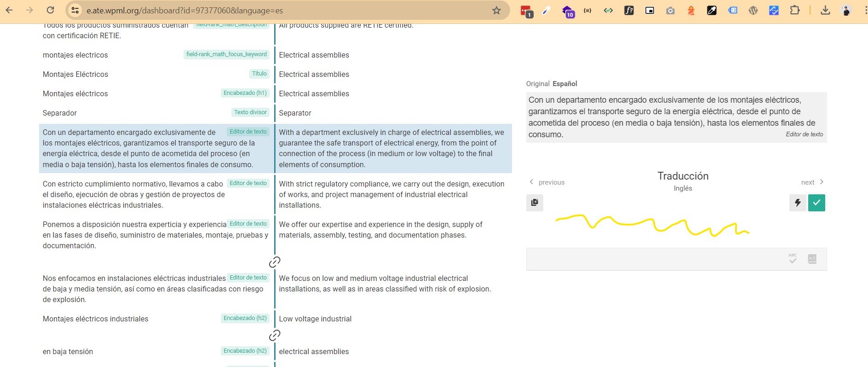Open the purple extension with badge 10
This screenshot has height=367, width=868.
[568, 11]
